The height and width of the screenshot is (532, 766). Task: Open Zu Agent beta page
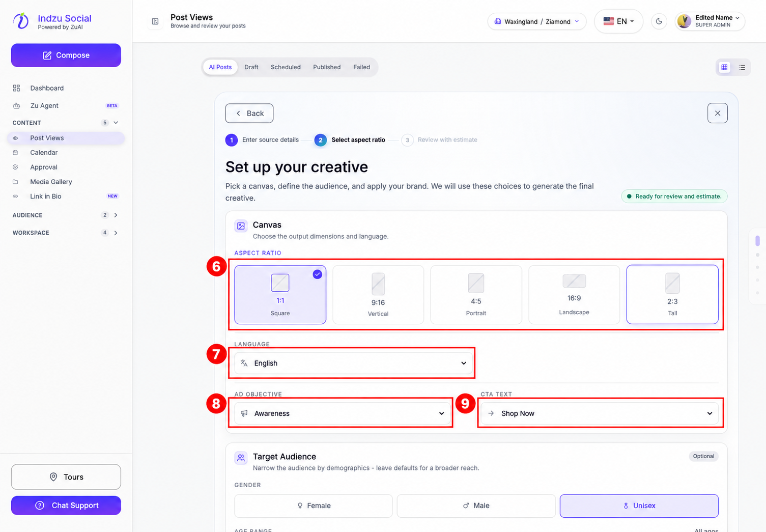(x=66, y=105)
